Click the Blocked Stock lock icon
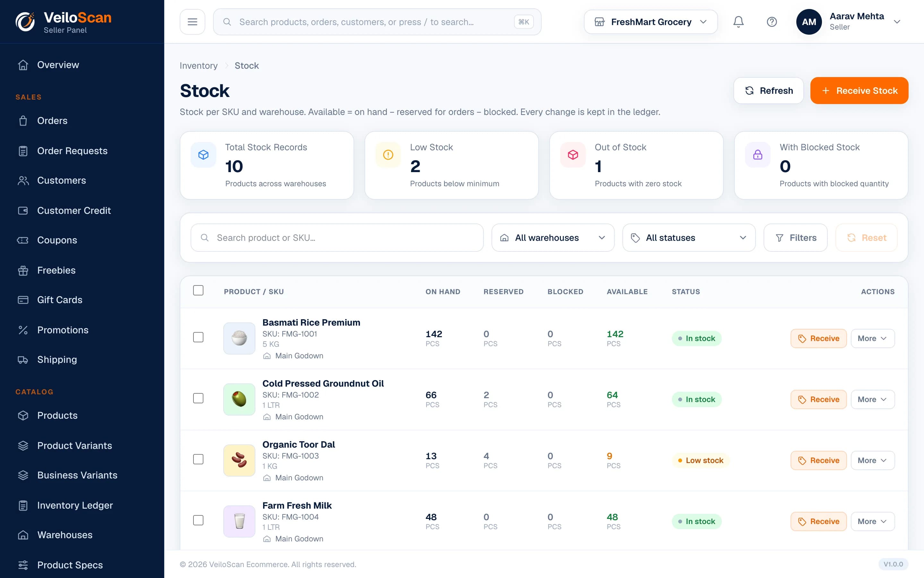This screenshot has width=924, height=578. (758, 155)
